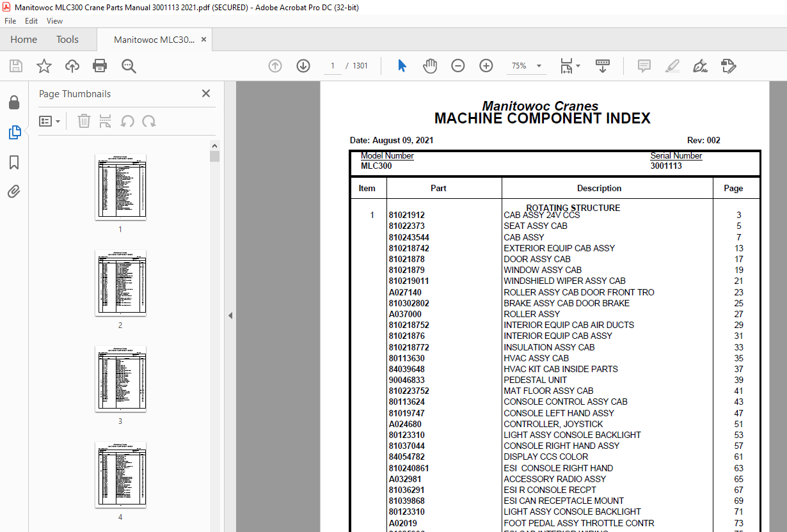Image resolution: width=787 pixels, height=532 pixels.
Task: Click the Request signatures icon
Action: (728, 66)
